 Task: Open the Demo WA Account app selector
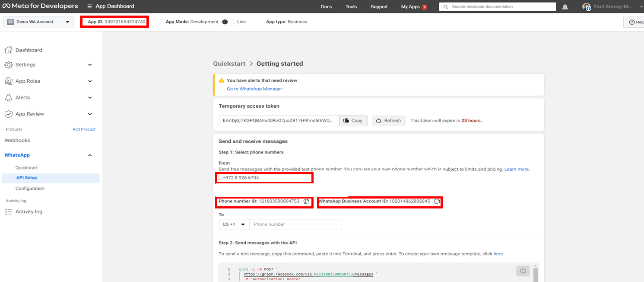click(38, 22)
